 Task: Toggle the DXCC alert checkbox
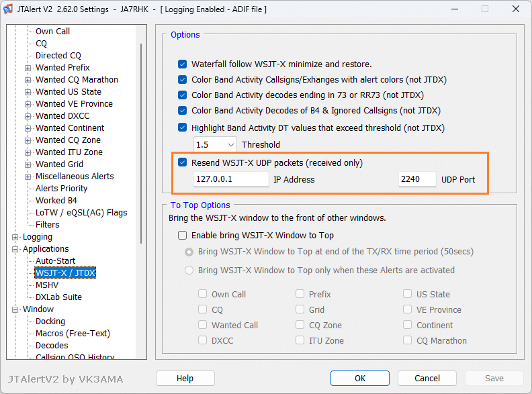(x=203, y=340)
